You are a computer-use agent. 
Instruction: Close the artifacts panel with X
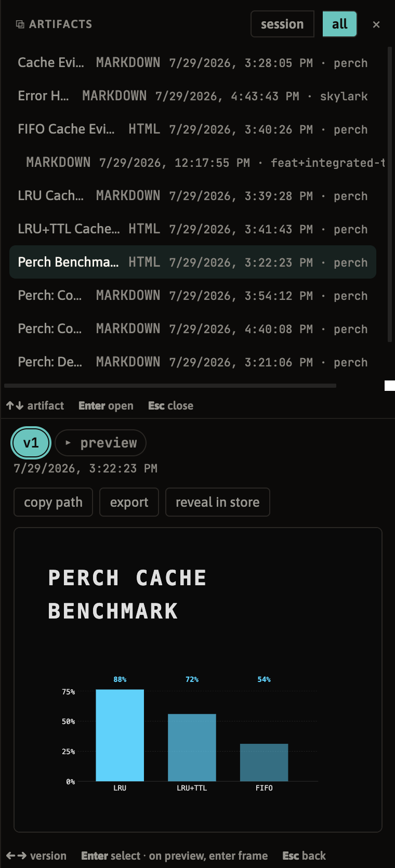click(x=376, y=24)
